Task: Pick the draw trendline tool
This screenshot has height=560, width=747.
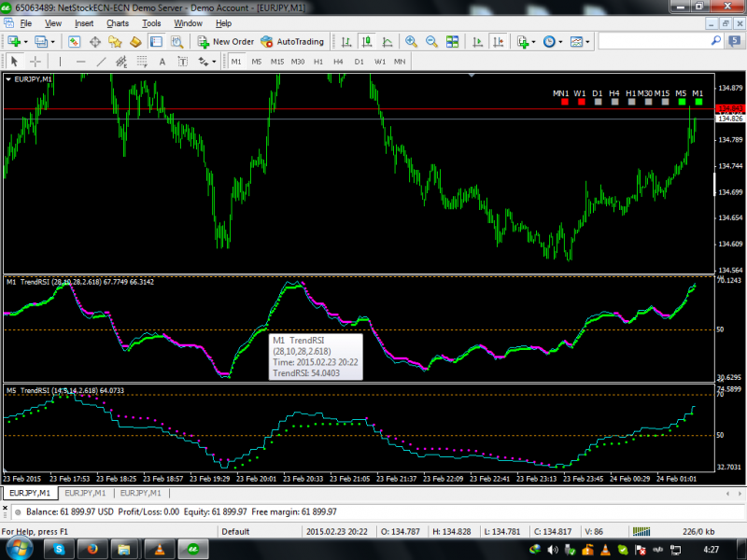Action: click(101, 62)
